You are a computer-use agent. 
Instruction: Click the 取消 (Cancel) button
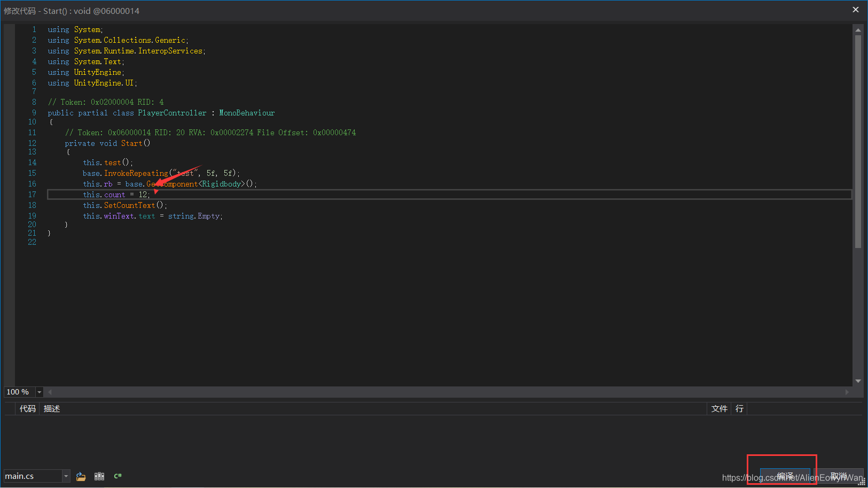pos(839,476)
